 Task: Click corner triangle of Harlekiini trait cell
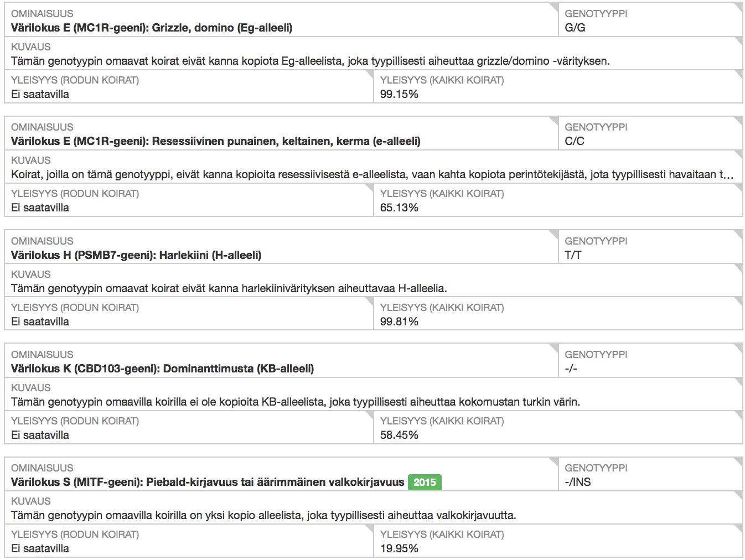pos(554,234)
